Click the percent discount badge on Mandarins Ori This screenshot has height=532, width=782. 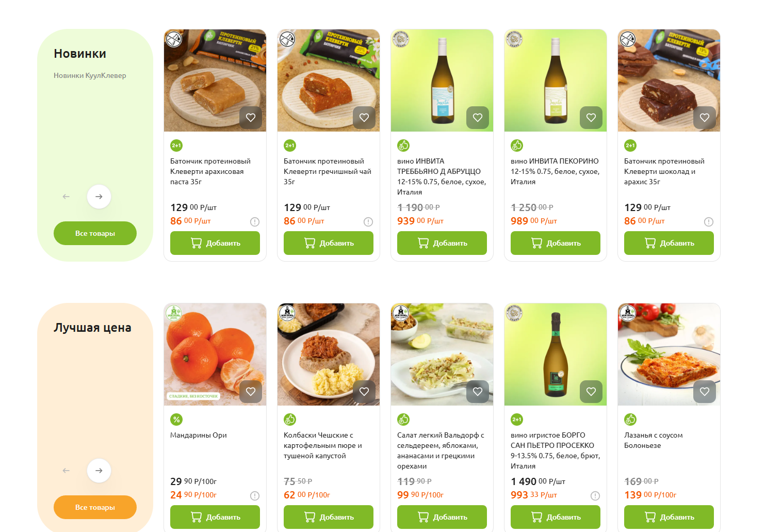click(x=176, y=420)
